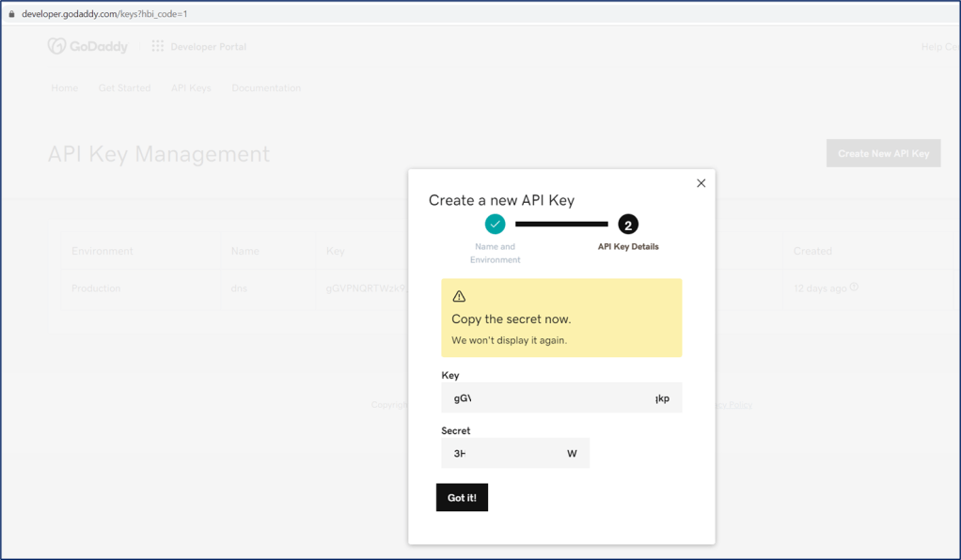Click the lock icon in the address bar

pos(11,14)
